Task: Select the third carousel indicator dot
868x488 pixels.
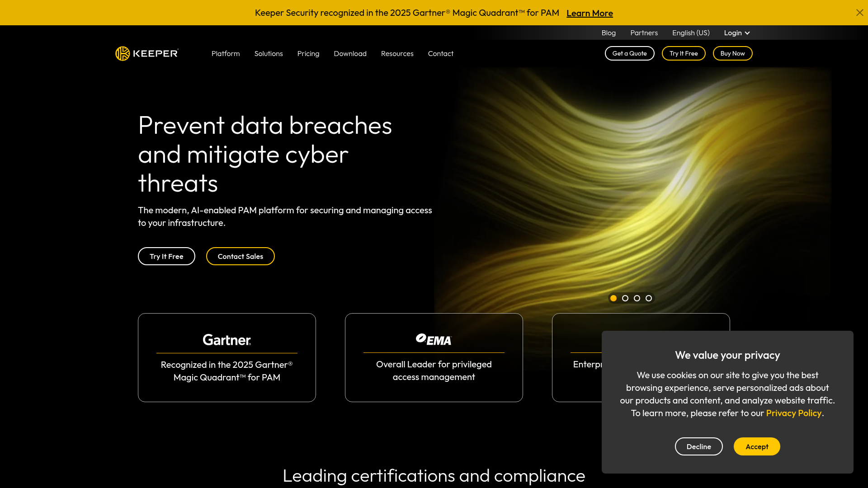Action: tap(637, 298)
